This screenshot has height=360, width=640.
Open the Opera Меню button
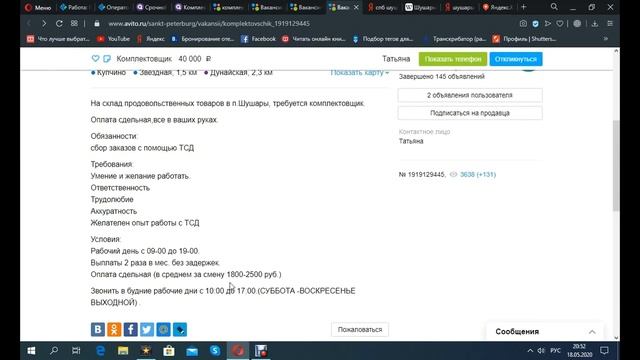38,7
